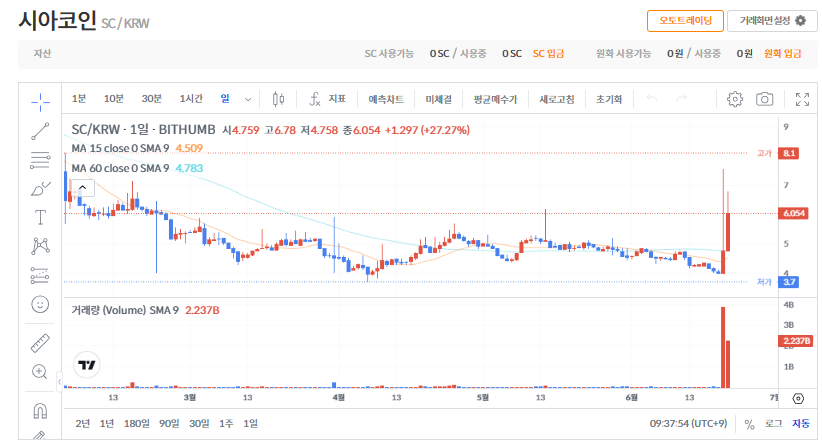This screenshot has width=822, height=443.
Task: Click the SC/KRW · 1일 · BITHUMB title
Action: pos(143,129)
